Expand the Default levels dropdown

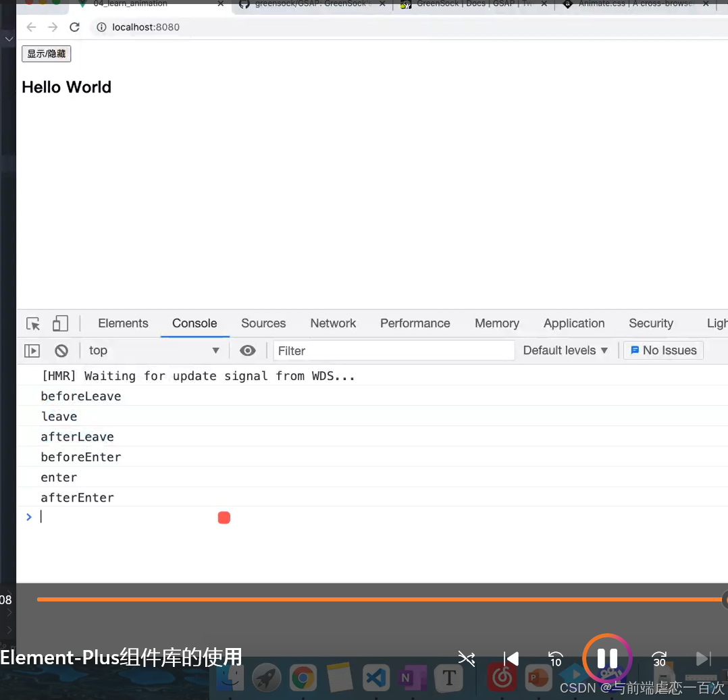tap(565, 350)
